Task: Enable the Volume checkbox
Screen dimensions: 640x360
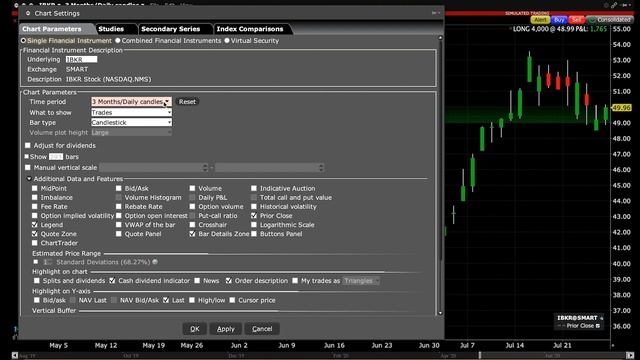Action: coord(192,188)
